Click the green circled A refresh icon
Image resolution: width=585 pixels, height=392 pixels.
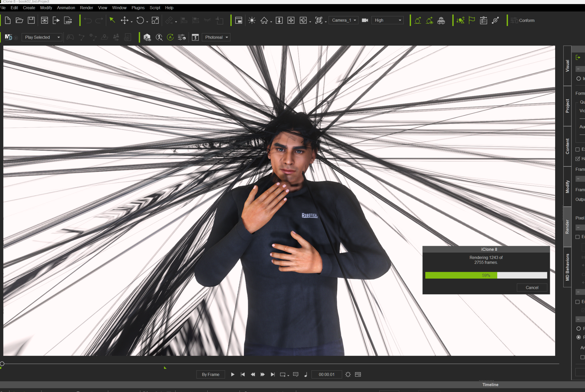pos(170,37)
